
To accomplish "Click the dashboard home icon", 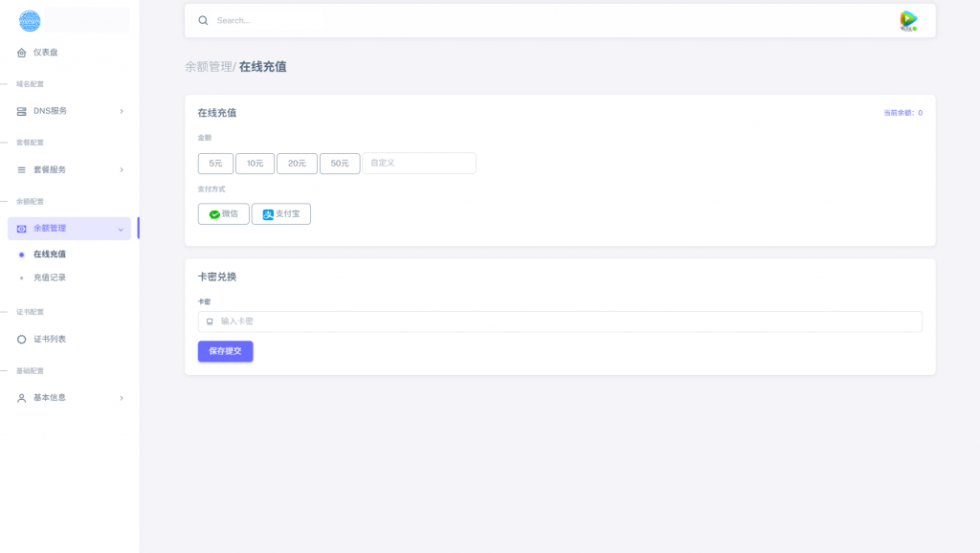I will [22, 53].
